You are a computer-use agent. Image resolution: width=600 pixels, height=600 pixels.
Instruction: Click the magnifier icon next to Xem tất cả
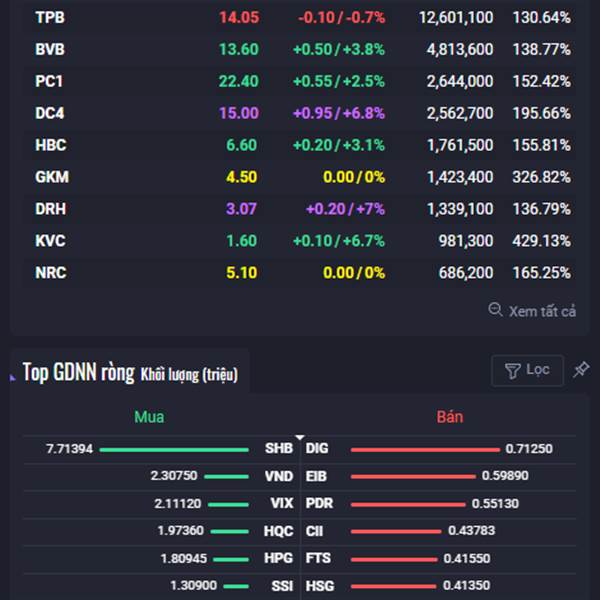pyautogui.click(x=495, y=310)
